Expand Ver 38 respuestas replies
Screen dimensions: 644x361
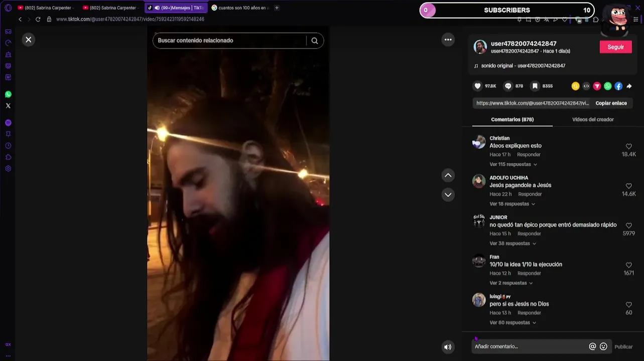pos(512,244)
